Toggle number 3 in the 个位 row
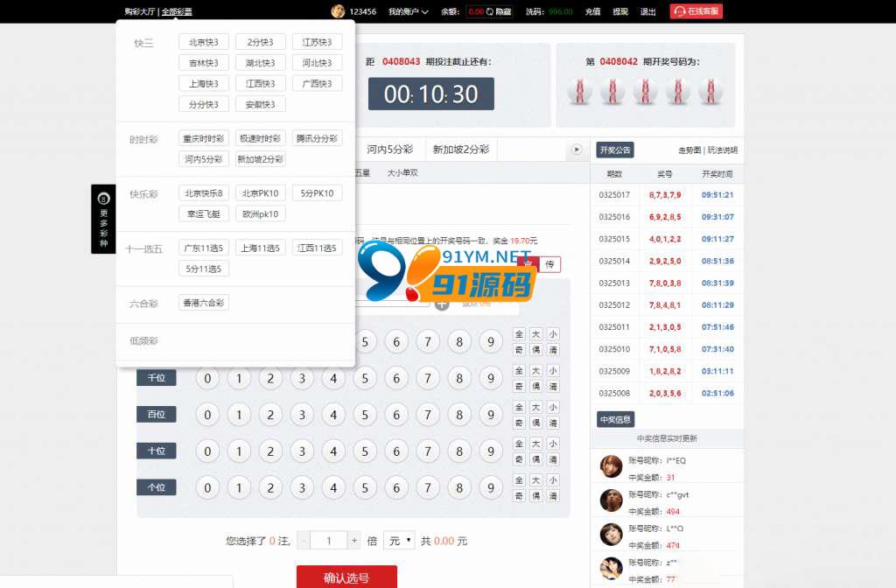 coord(302,488)
